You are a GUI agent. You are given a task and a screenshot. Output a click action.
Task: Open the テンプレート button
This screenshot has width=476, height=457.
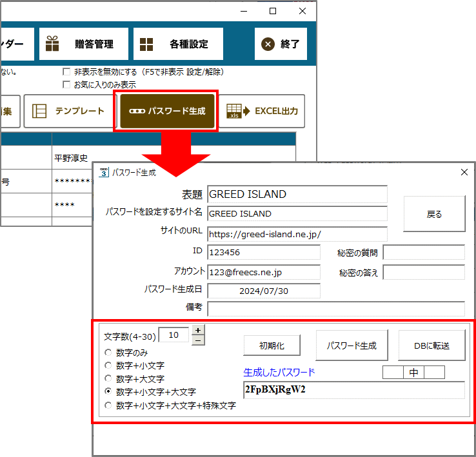(70, 111)
